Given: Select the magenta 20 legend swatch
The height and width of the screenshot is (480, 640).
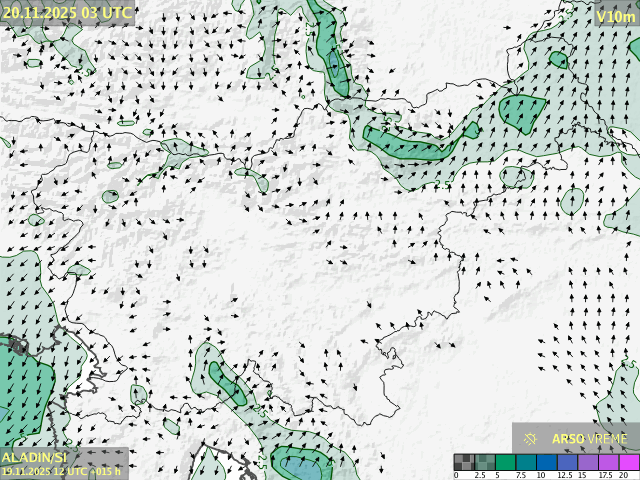Looking at the screenshot, I should coord(629,462).
